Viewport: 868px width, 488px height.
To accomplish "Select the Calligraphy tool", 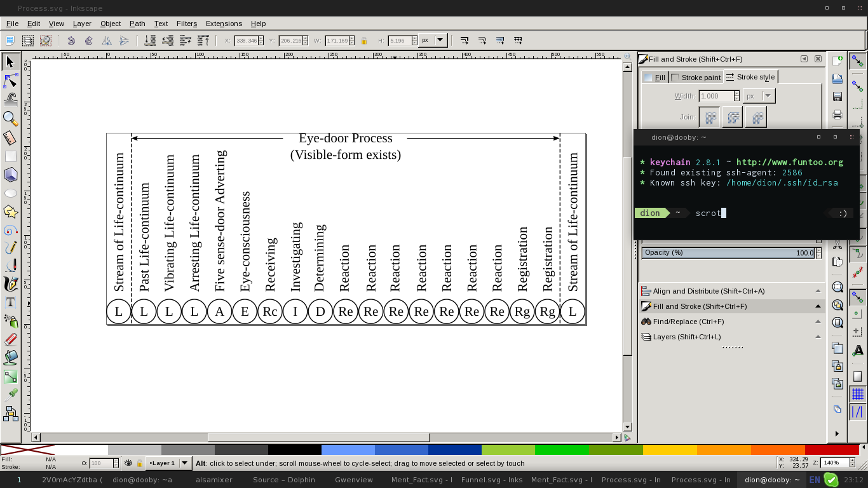I will [10, 284].
